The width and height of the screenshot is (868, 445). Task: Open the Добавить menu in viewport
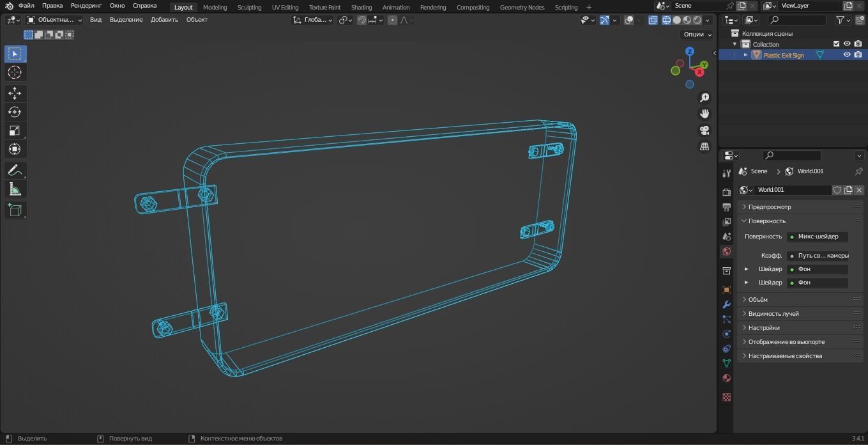click(x=164, y=20)
